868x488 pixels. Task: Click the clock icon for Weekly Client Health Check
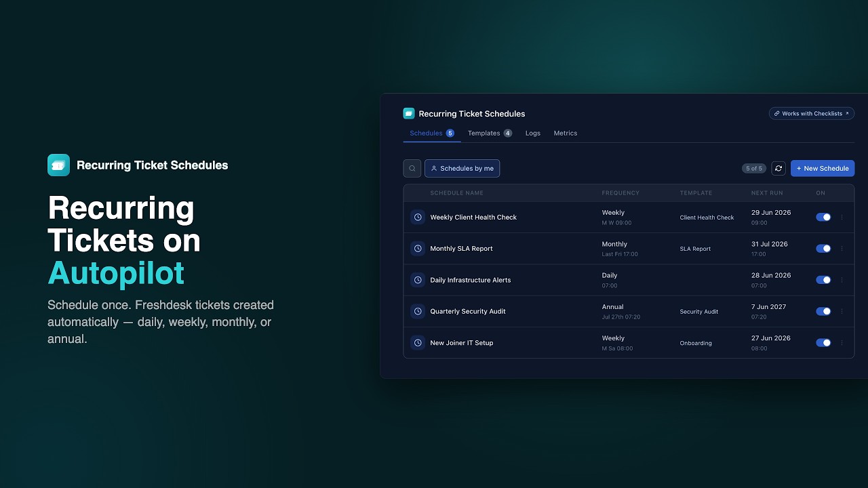tap(418, 217)
